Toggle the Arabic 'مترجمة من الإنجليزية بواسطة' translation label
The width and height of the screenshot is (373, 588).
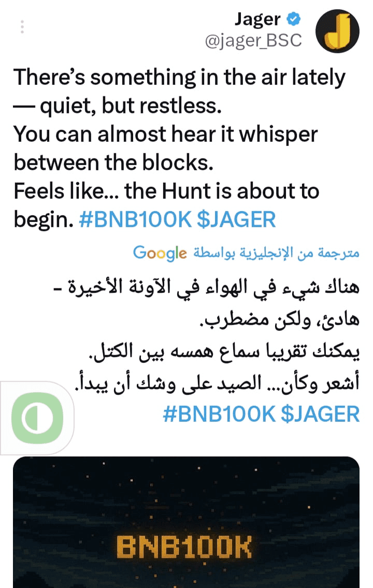point(277,253)
